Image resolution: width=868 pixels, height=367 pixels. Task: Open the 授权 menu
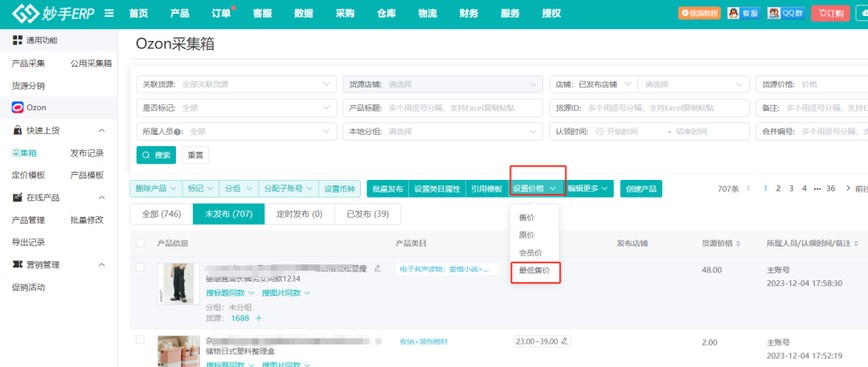(551, 14)
